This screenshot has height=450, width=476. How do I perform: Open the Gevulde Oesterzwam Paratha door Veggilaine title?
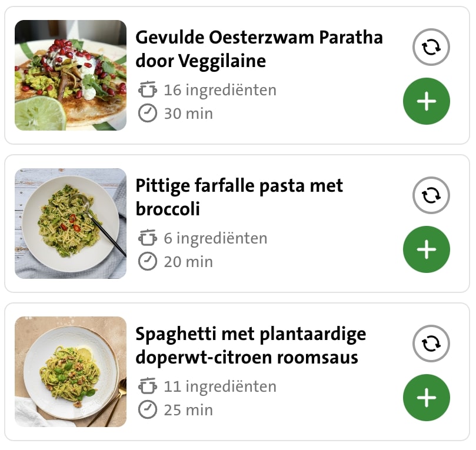pos(259,49)
